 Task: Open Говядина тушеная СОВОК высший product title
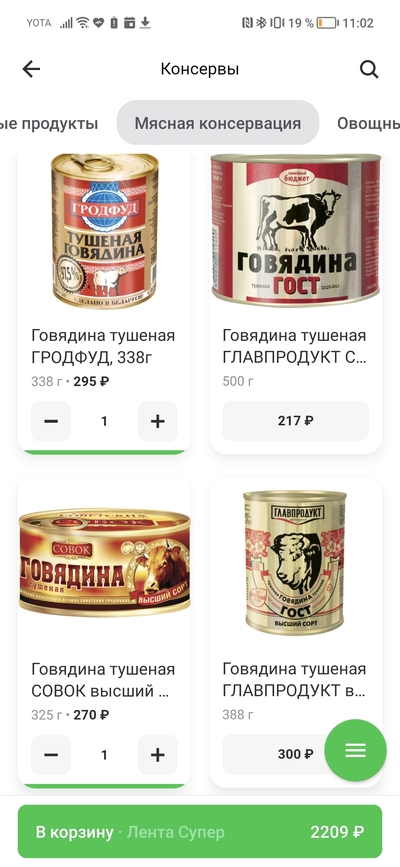tap(103, 680)
